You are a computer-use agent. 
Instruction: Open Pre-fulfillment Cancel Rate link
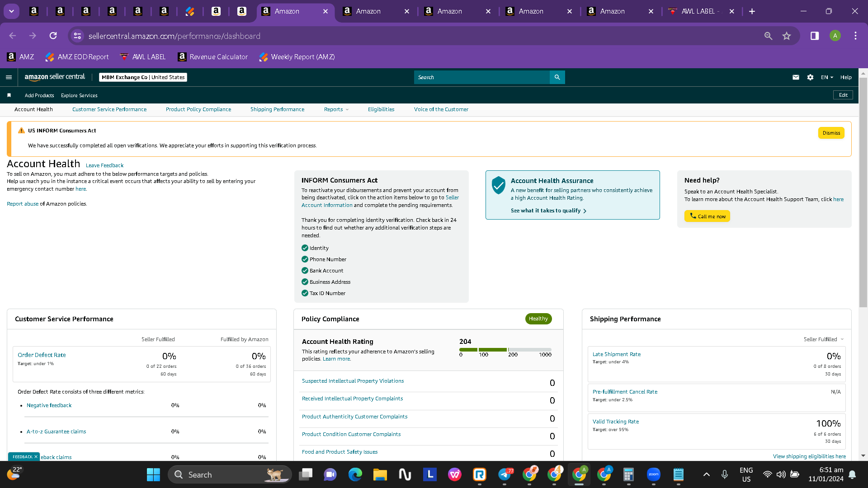(625, 392)
